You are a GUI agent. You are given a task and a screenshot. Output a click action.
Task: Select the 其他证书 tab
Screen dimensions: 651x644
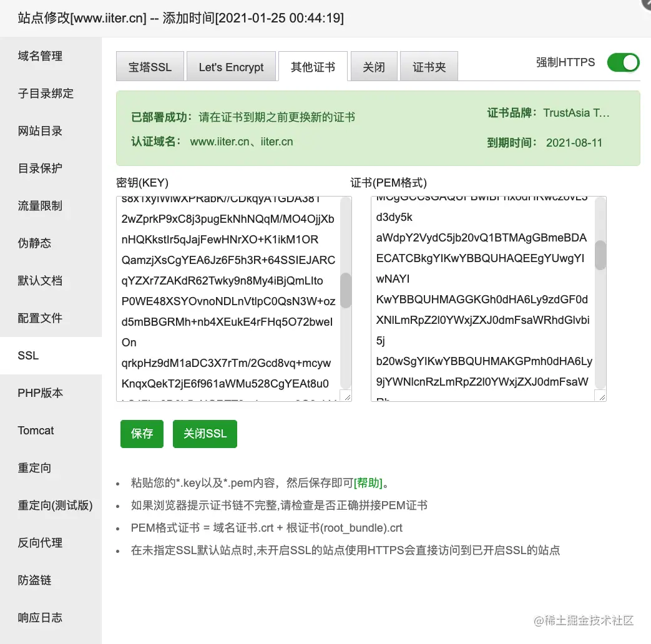pos(313,66)
